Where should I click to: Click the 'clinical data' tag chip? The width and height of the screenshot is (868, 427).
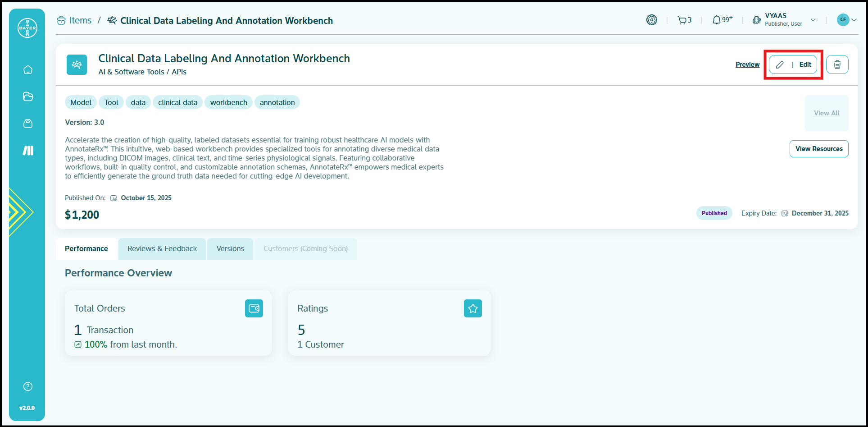(177, 102)
